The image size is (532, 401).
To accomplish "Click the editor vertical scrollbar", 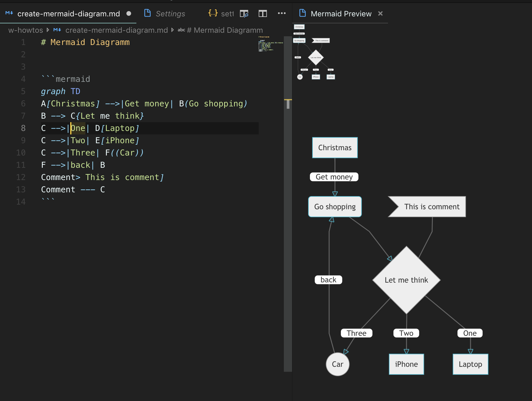I will 288,204.
